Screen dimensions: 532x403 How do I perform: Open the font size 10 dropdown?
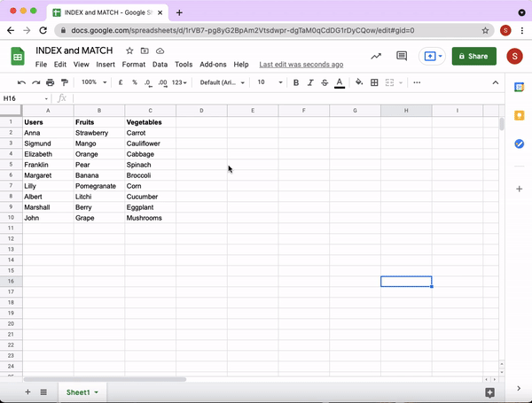(270, 82)
